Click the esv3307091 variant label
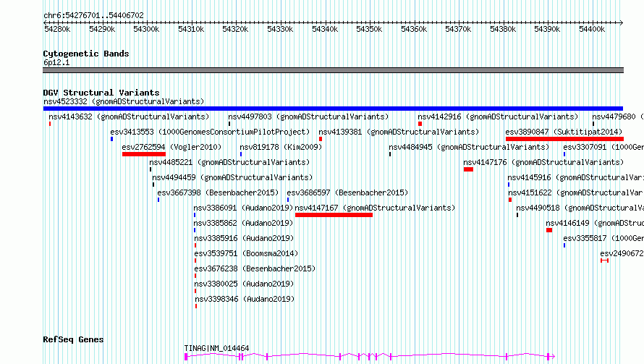The height and width of the screenshot is (364, 644). point(603,147)
